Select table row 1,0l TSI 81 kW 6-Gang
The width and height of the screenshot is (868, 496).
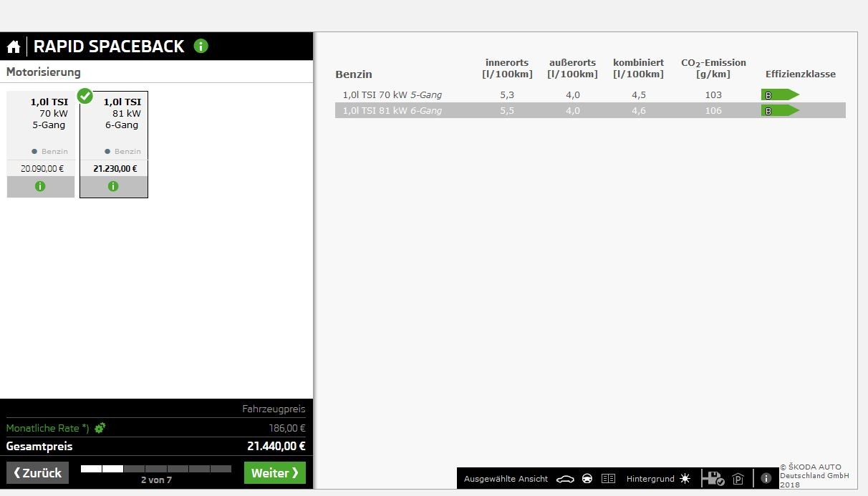tap(590, 110)
